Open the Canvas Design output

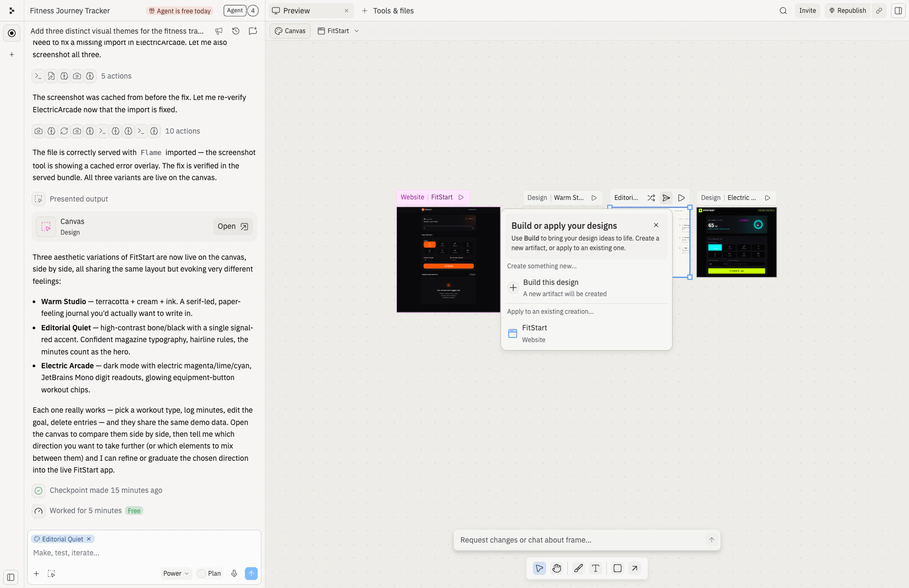[x=233, y=227]
